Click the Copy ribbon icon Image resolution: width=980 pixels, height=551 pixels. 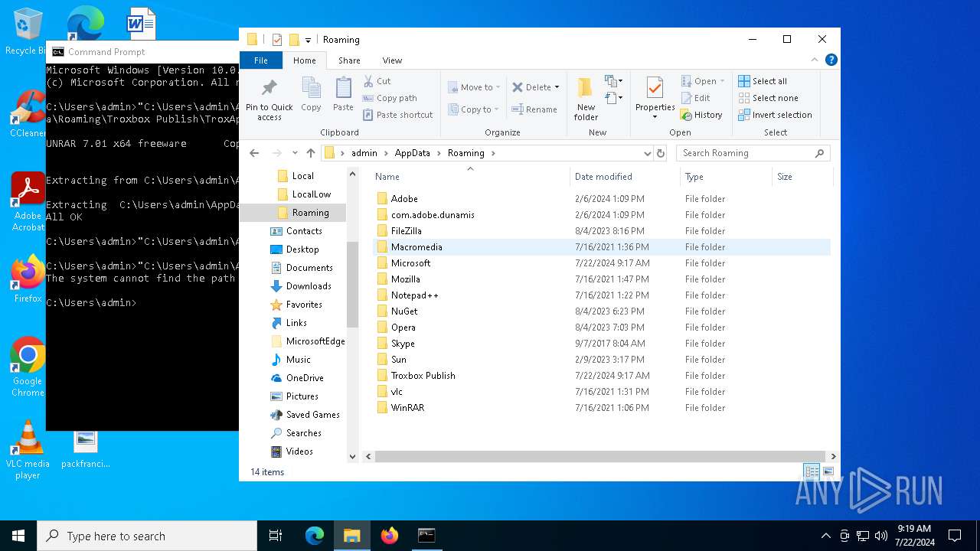311,95
